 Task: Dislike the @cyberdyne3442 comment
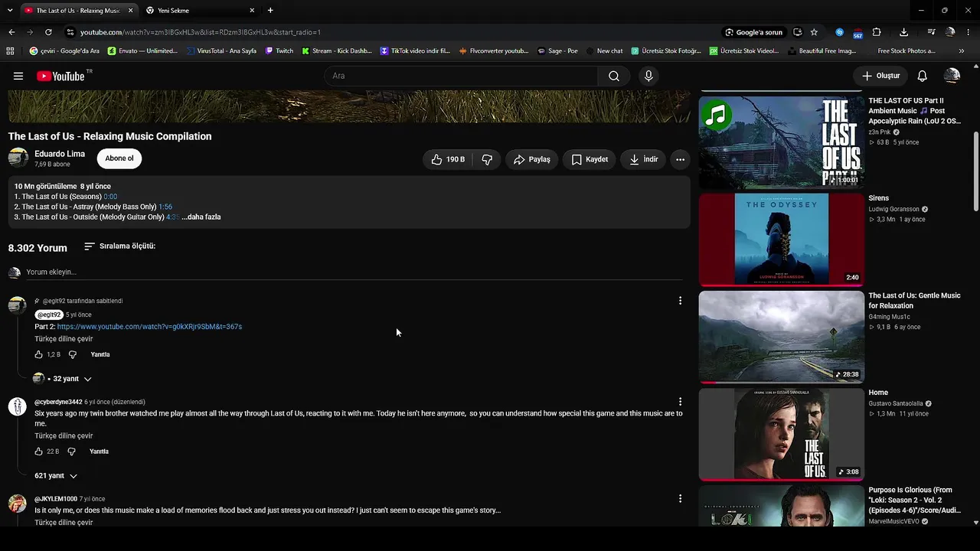pos(71,452)
